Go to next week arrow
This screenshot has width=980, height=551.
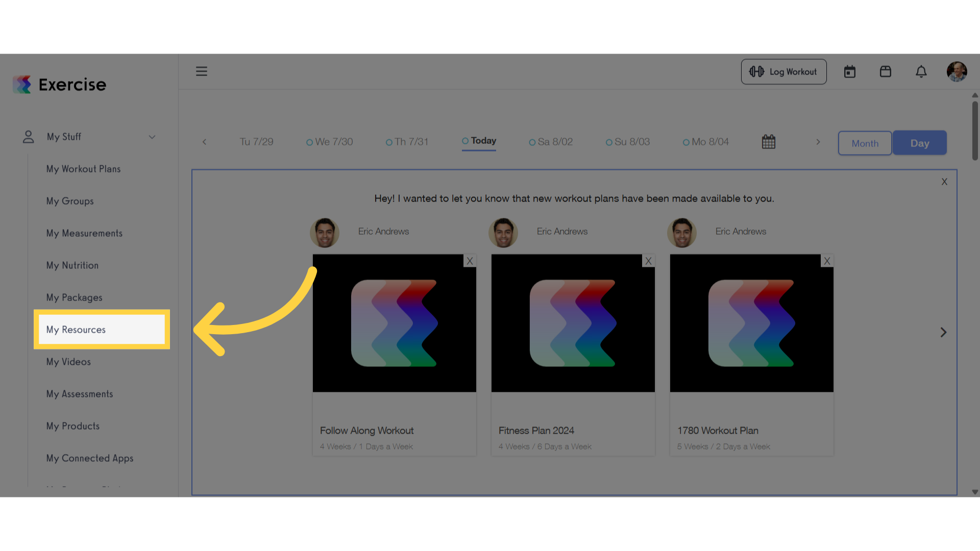point(818,142)
